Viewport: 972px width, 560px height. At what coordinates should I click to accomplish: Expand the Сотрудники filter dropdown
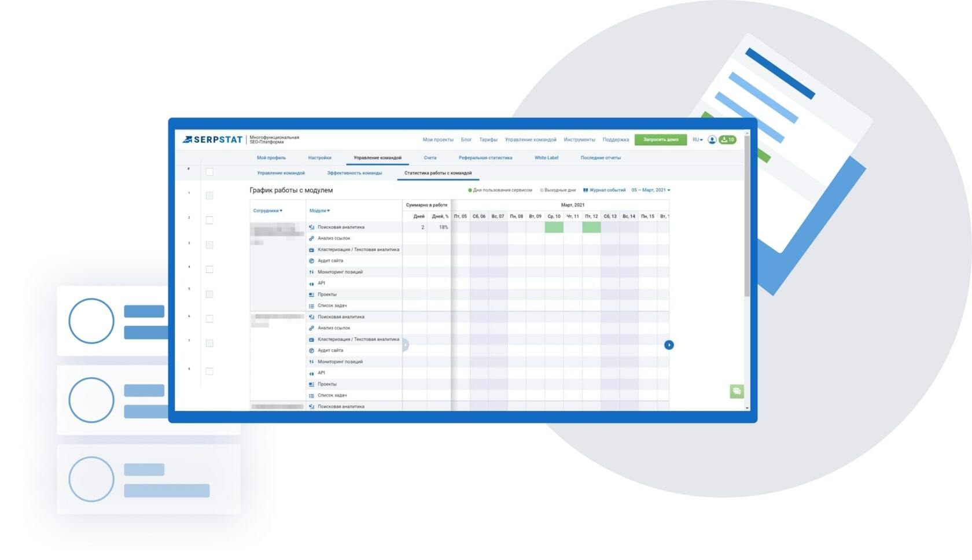coord(268,211)
